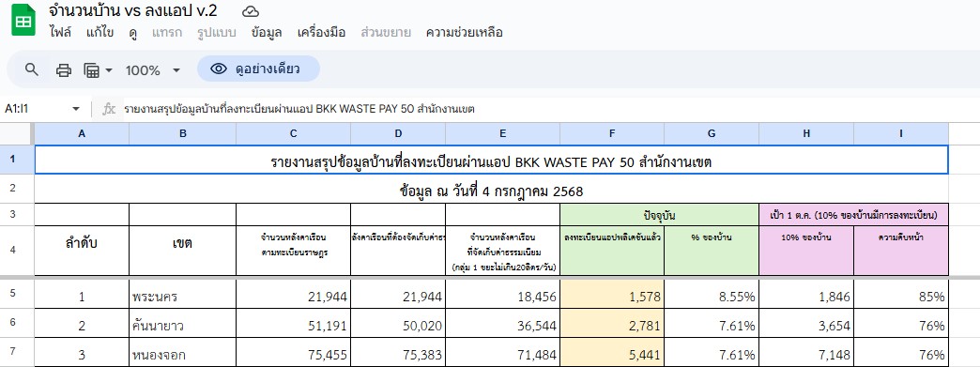Image resolution: width=980 pixels, height=367 pixels.
Task: Open the filter views table icon
Action: coord(92,70)
